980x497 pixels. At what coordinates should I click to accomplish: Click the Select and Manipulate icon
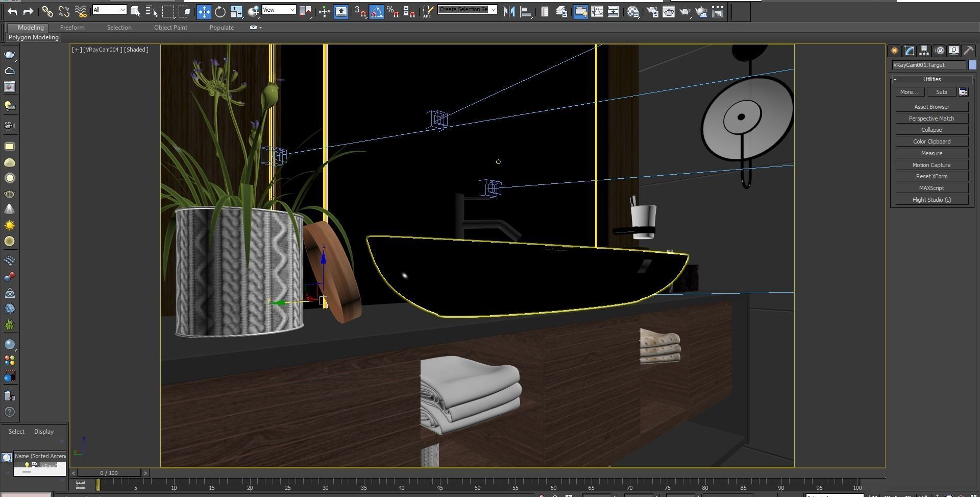(x=324, y=11)
